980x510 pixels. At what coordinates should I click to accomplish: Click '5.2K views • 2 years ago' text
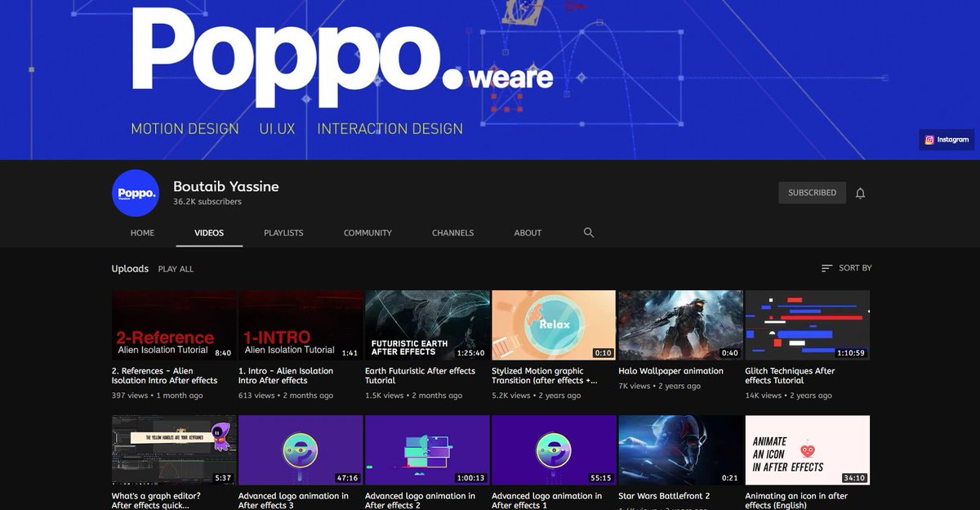pyautogui.click(x=537, y=396)
